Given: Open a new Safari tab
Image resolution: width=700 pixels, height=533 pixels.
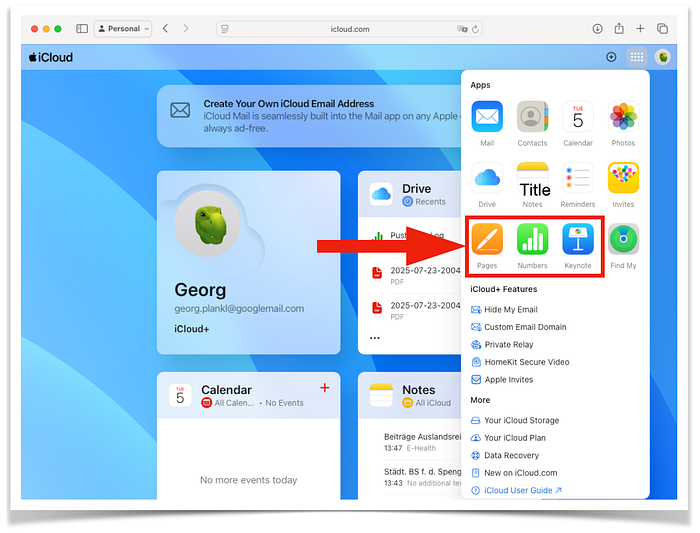Looking at the screenshot, I should (x=640, y=29).
